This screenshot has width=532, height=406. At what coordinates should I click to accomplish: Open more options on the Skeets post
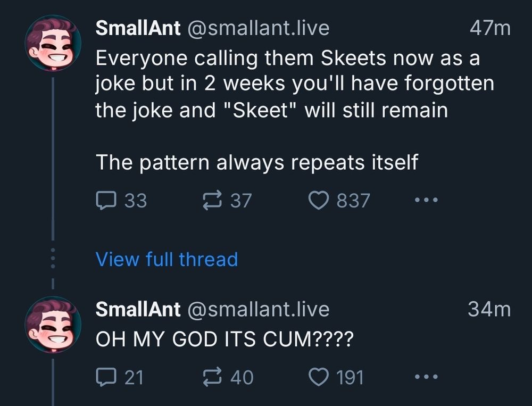pyautogui.click(x=426, y=201)
